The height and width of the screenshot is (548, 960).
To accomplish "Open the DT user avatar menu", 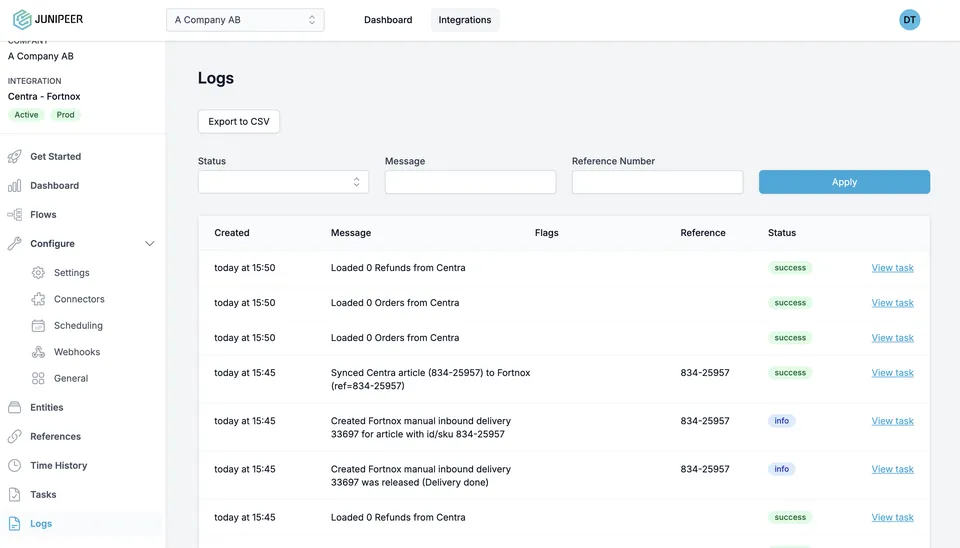I will pos(909,20).
